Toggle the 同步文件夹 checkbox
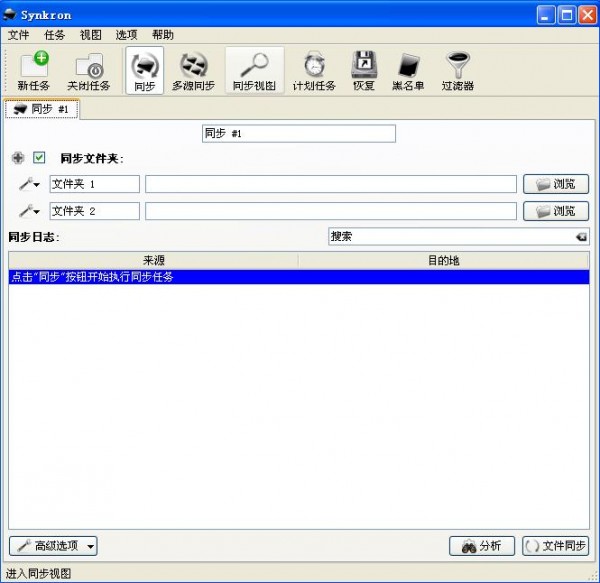The image size is (600, 583). pyautogui.click(x=39, y=158)
